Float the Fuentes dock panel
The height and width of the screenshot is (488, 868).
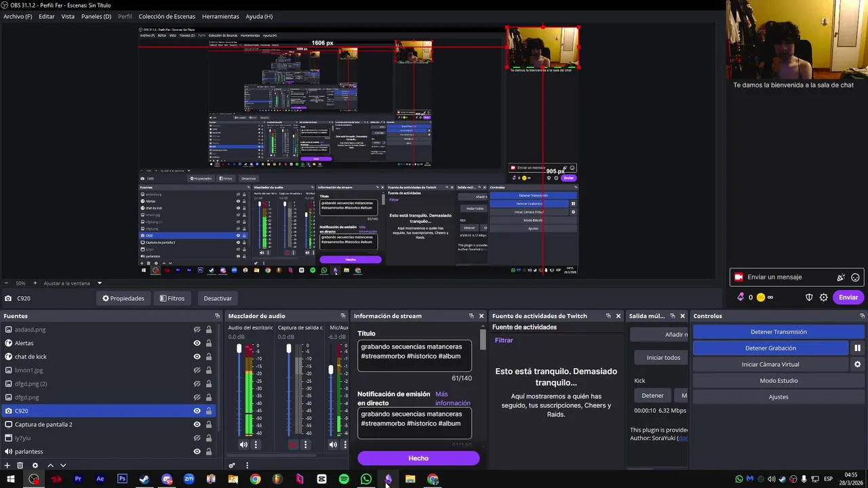pos(217,316)
